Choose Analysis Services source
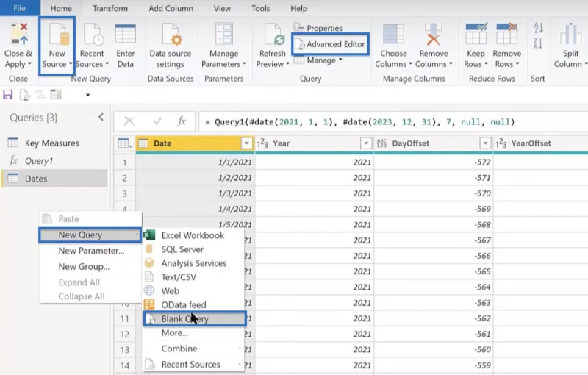 click(193, 263)
